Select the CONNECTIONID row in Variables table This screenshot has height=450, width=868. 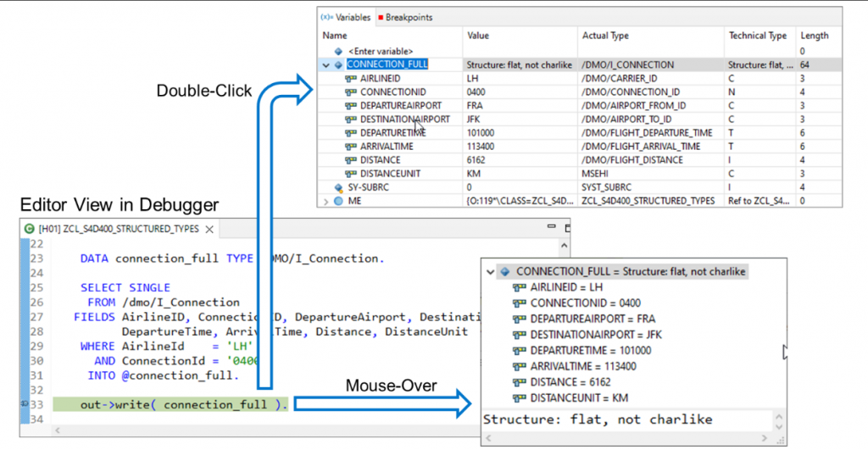(x=580, y=92)
